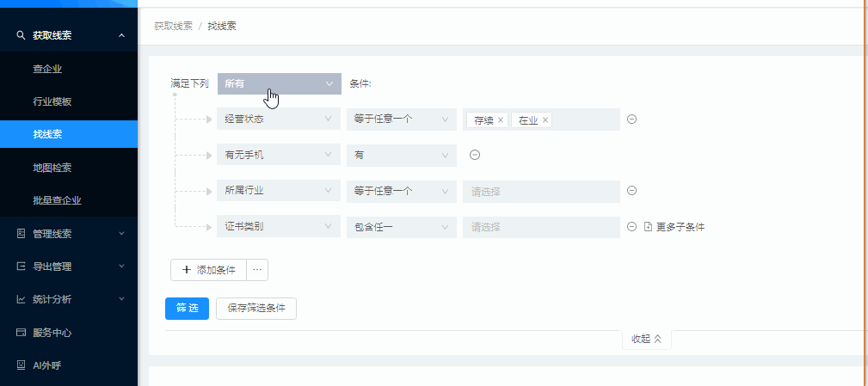
Task: Remove the 经营状态 condition row
Action: pyautogui.click(x=631, y=119)
